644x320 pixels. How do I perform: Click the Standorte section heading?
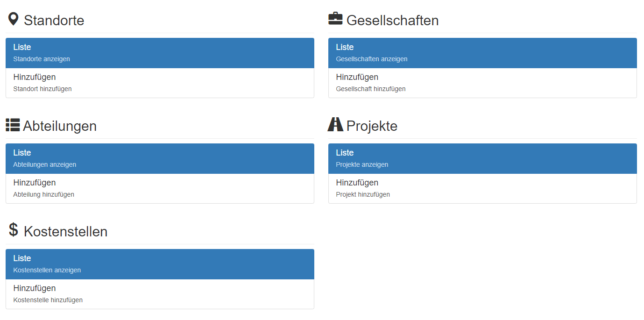coord(54,21)
